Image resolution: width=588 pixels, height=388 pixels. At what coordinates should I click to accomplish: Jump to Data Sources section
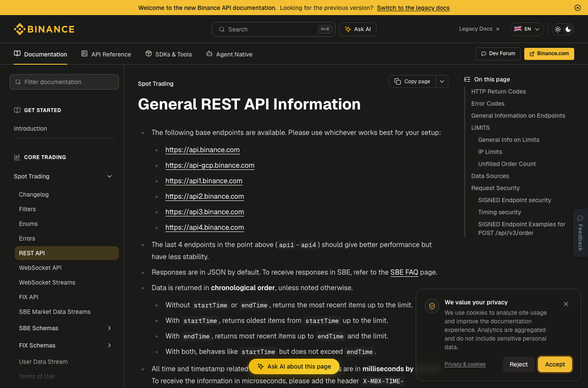pyautogui.click(x=490, y=176)
